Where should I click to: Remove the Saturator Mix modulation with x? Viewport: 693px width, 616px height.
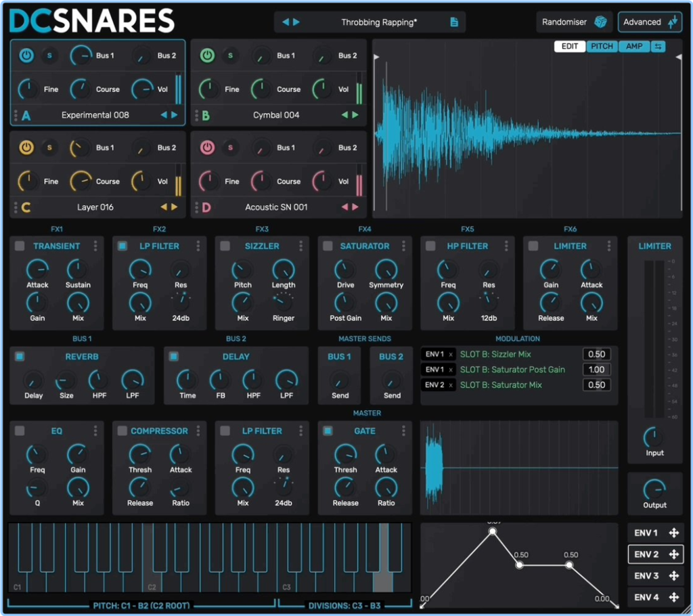[x=451, y=385]
